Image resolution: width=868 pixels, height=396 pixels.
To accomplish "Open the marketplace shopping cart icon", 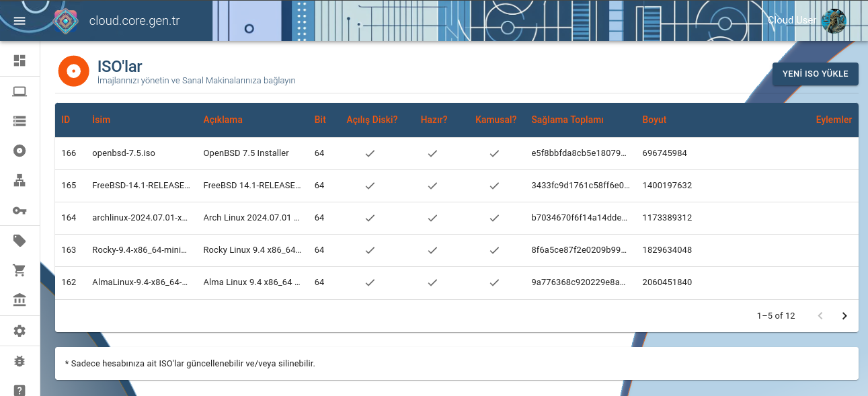I will 19,270.
